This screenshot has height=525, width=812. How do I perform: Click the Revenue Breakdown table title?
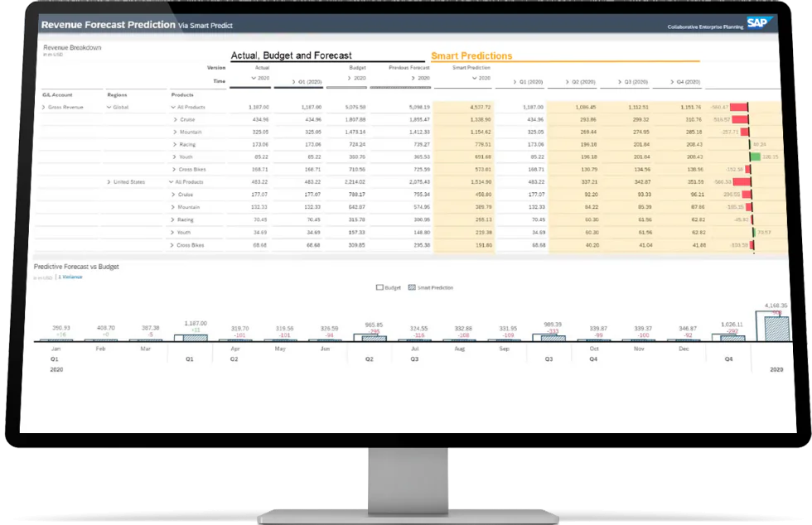pyautogui.click(x=72, y=48)
